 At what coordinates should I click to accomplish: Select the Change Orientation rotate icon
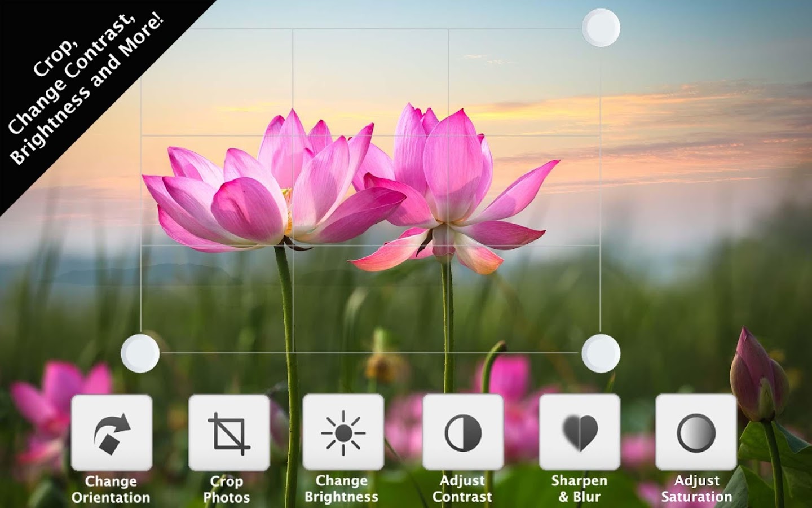coord(112,433)
